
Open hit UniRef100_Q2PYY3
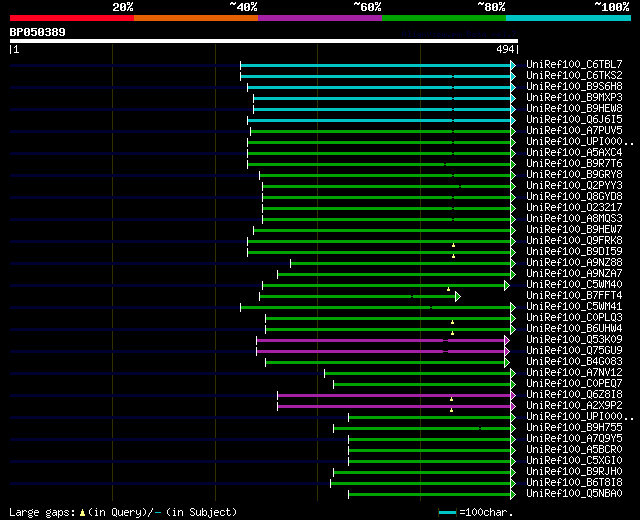[574, 186]
